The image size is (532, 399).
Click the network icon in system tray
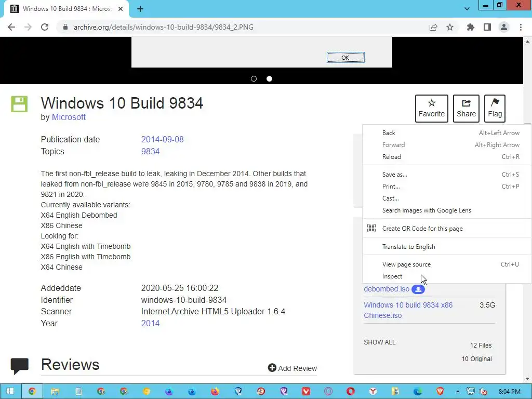coord(470,391)
